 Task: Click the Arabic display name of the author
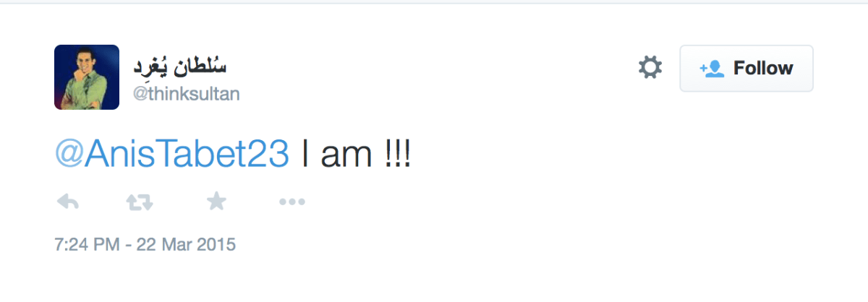179,66
